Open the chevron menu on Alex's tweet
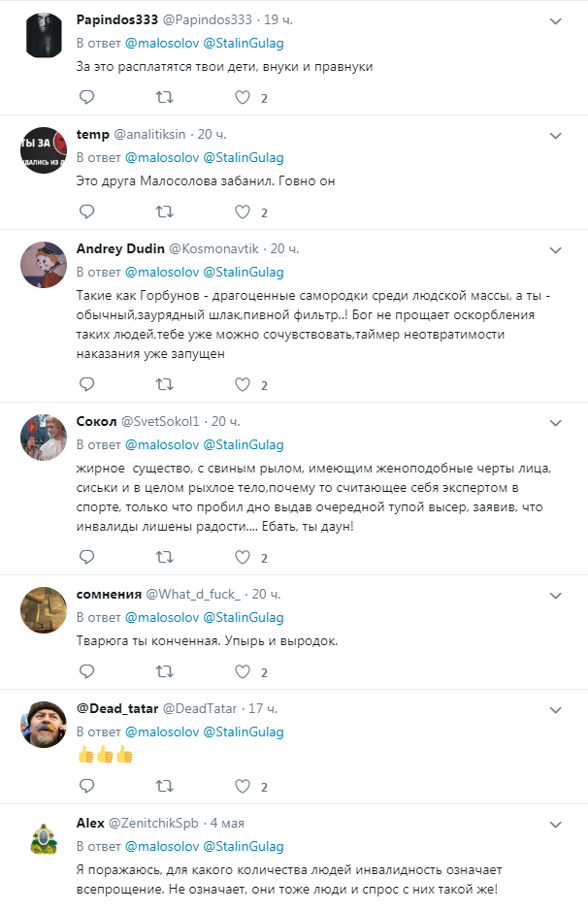The width and height of the screenshot is (588, 911). [555, 823]
